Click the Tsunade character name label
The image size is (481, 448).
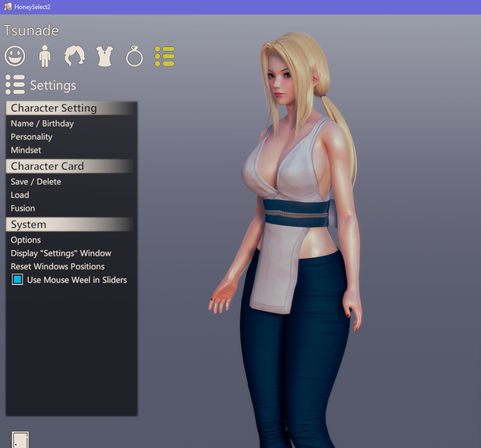coord(31,30)
